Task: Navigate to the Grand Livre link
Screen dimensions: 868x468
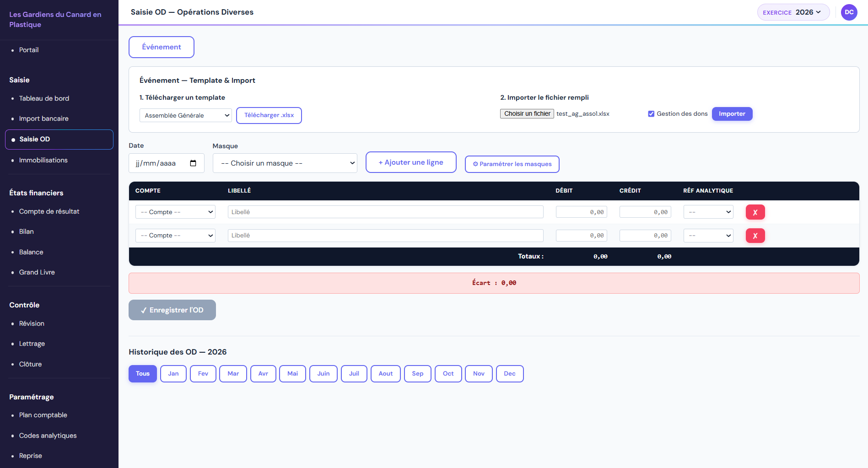Action: click(37, 272)
